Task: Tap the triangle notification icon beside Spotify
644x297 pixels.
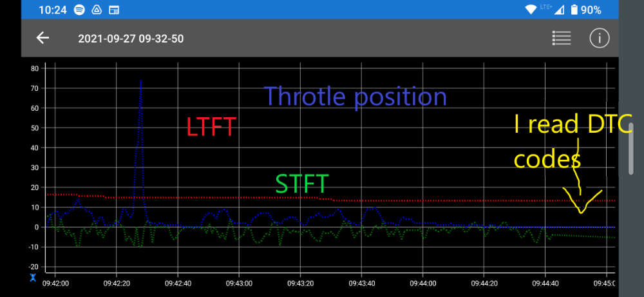Action: (x=96, y=10)
